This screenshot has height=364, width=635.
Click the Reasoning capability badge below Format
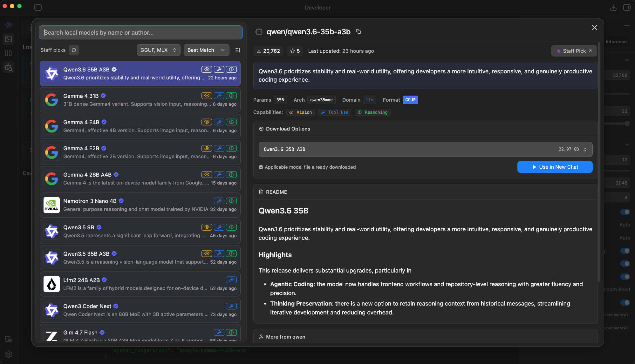coord(372,112)
